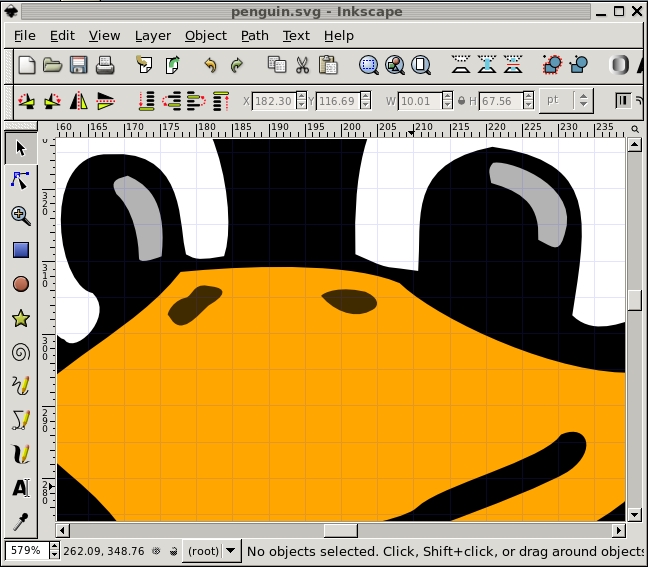Open the Layer menu
Viewport: 648px width, 567px height.
(x=153, y=35)
